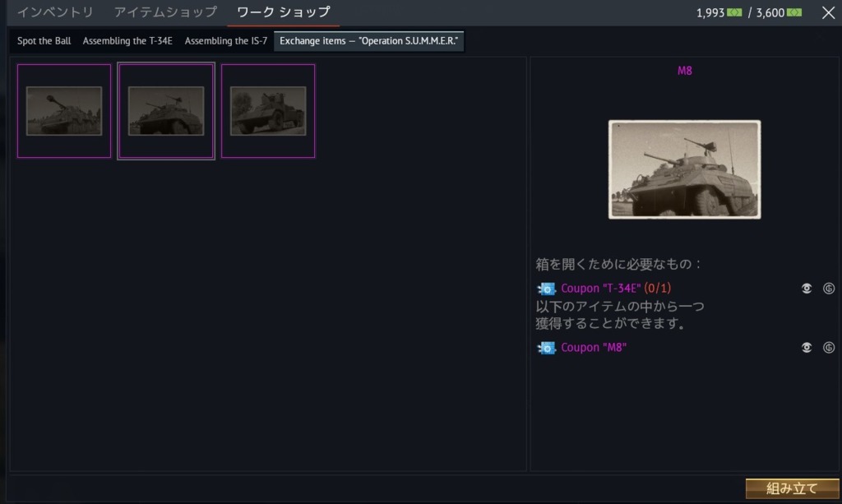Close the workshop window with the X

(828, 13)
